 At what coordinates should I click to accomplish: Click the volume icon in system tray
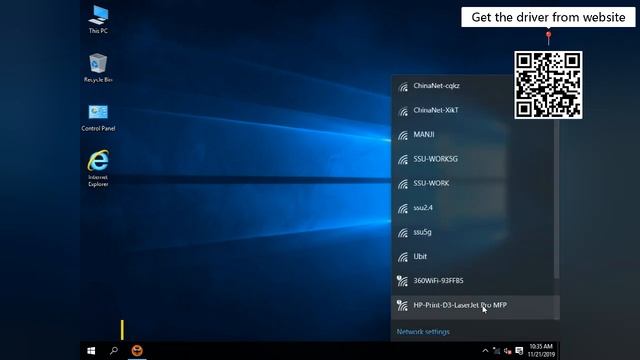coord(508,351)
